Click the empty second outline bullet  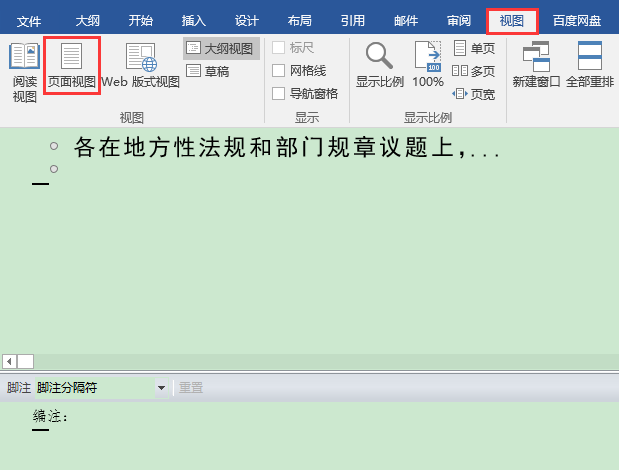pyautogui.click(x=54, y=169)
